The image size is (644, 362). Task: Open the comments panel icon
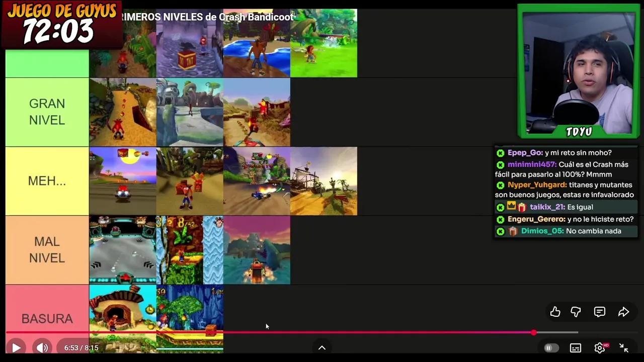pos(600,312)
